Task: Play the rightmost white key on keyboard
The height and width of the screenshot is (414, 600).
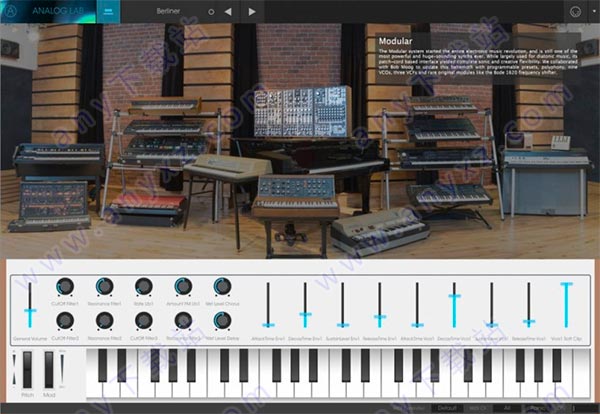Action: point(582,373)
